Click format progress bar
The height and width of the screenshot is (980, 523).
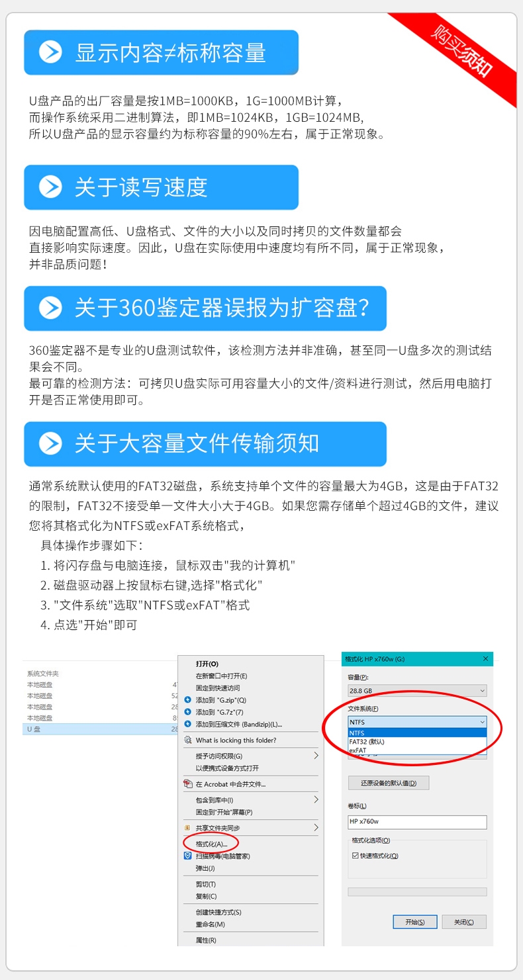(x=417, y=892)
